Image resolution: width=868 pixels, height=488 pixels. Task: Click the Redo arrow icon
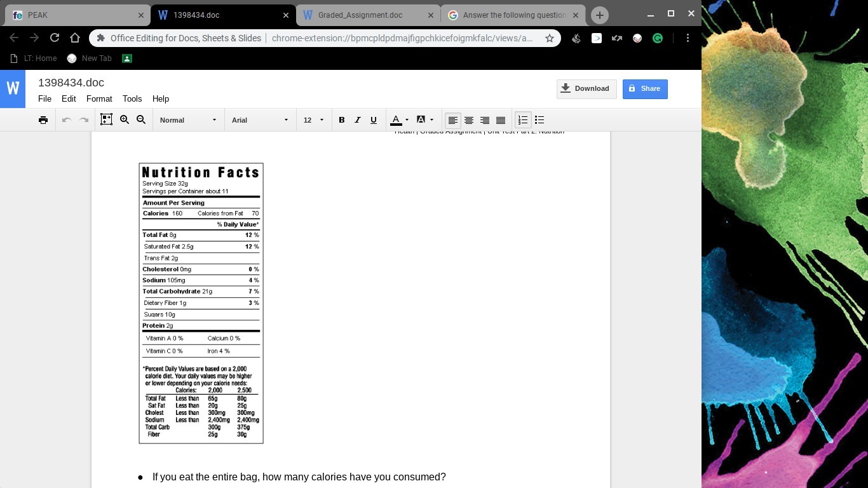83,120
